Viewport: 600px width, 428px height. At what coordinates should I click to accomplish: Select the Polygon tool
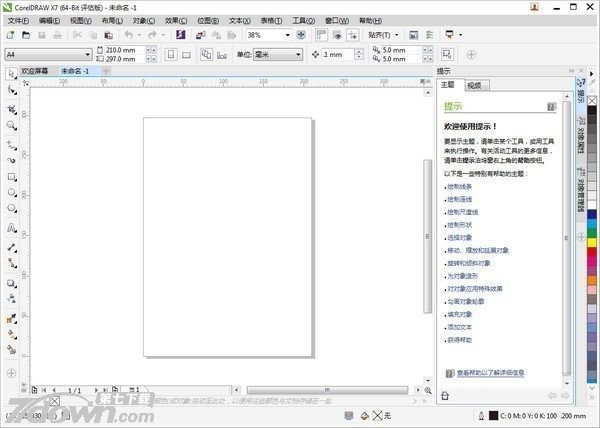pyautogui.click(x=11, y=210)
